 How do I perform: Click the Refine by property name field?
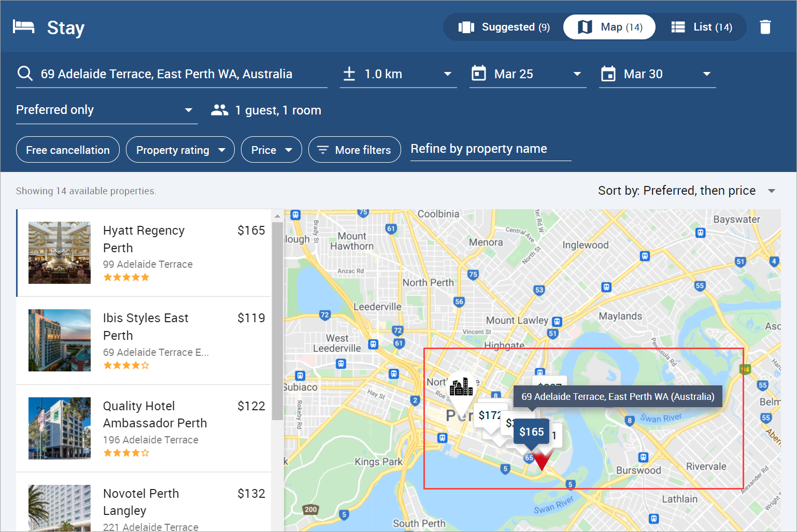point(491,149)
